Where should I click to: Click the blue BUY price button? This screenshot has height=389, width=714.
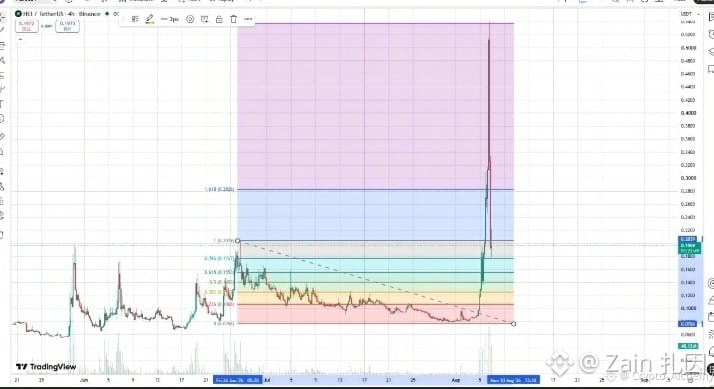[x=67, y=26]
